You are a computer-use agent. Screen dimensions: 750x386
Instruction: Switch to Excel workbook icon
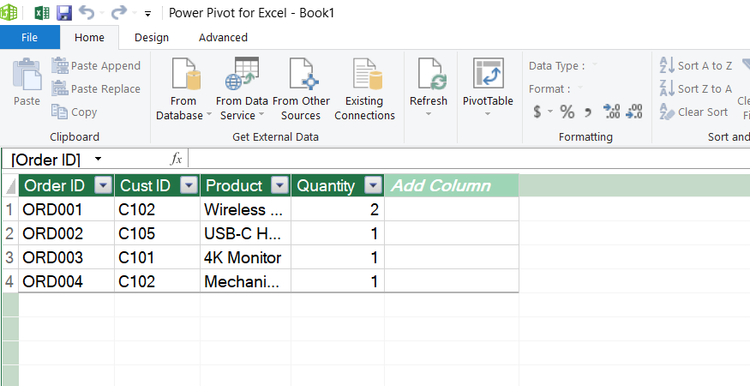(42, 13)
